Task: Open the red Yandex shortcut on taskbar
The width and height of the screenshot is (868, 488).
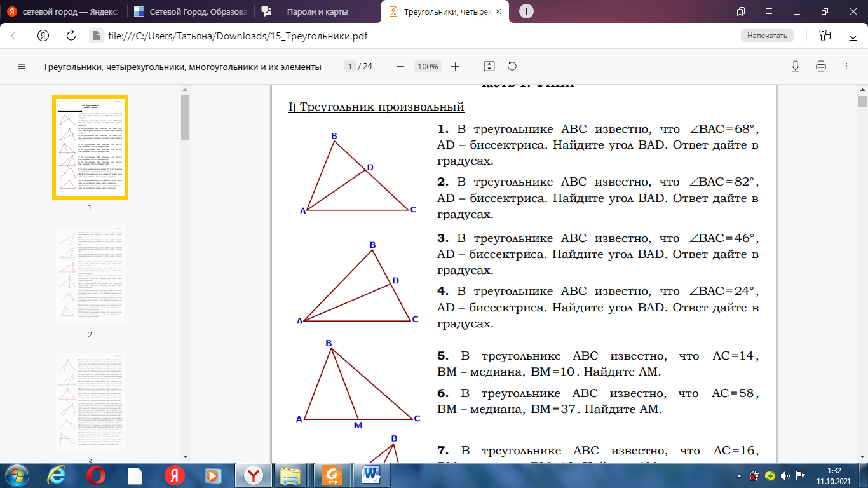Action: [x=173, y=475]
